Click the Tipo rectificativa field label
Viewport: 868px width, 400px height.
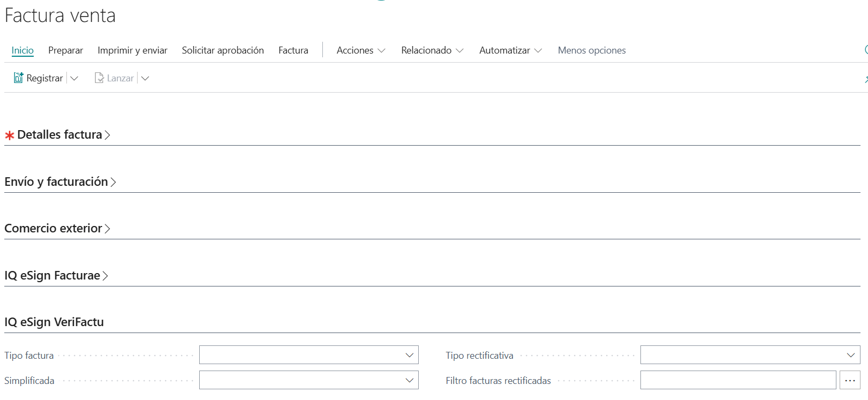[x=479, y=356]
